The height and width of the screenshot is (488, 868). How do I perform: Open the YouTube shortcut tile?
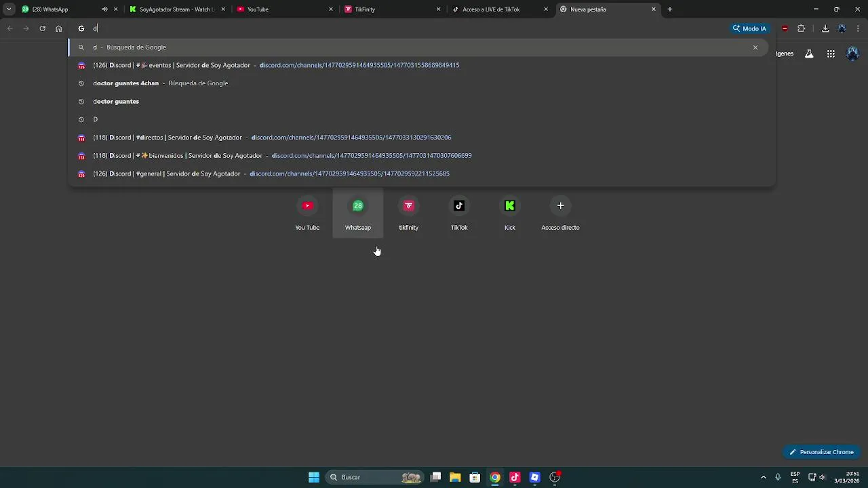pyautogui.click(x=307, y=213)
